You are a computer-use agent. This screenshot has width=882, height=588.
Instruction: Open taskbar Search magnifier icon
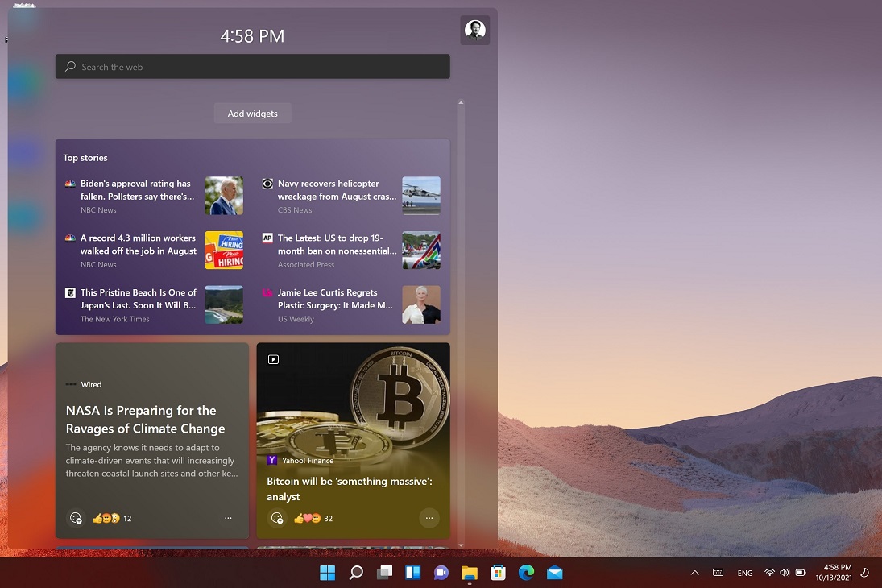(355, 573)
